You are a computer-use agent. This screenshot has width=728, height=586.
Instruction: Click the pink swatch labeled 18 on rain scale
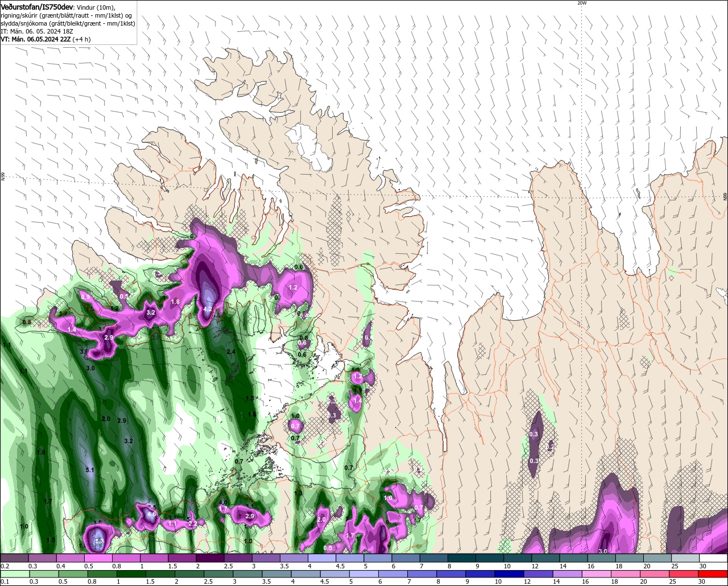click(x=625, y=574)
